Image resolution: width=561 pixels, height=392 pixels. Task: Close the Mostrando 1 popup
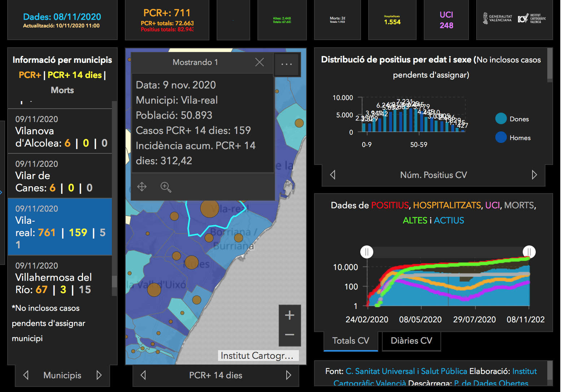click(x=259, y=62)
